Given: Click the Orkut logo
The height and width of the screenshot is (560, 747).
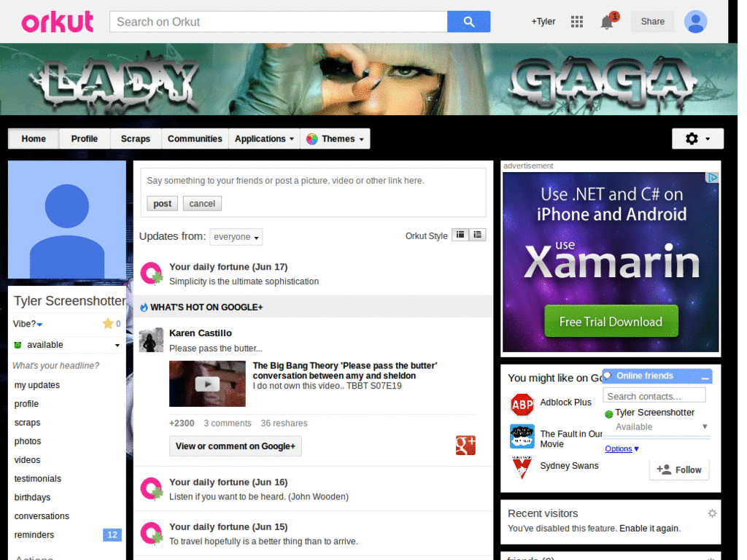Looking at the screenshot, I should 58,22.
